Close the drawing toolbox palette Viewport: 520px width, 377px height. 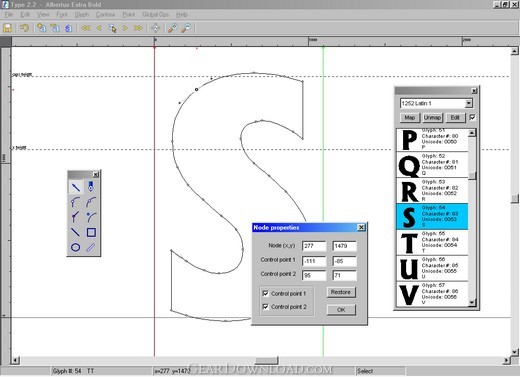click(x=96, y=174)
